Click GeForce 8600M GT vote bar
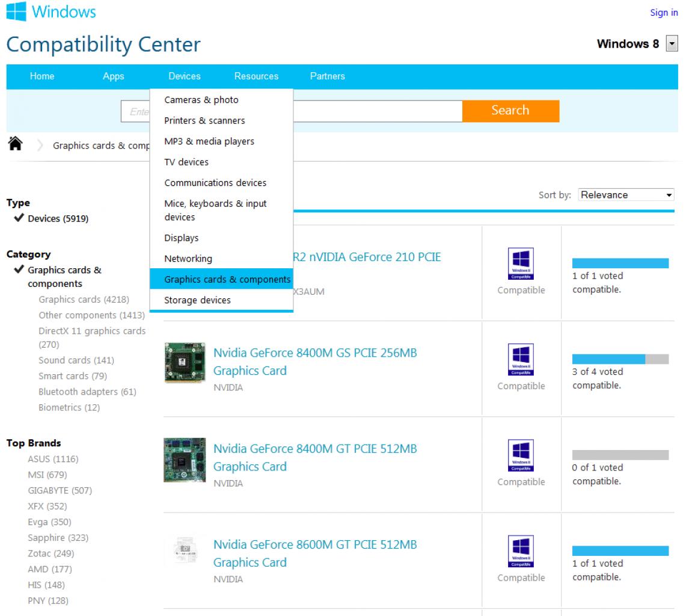 620,551
